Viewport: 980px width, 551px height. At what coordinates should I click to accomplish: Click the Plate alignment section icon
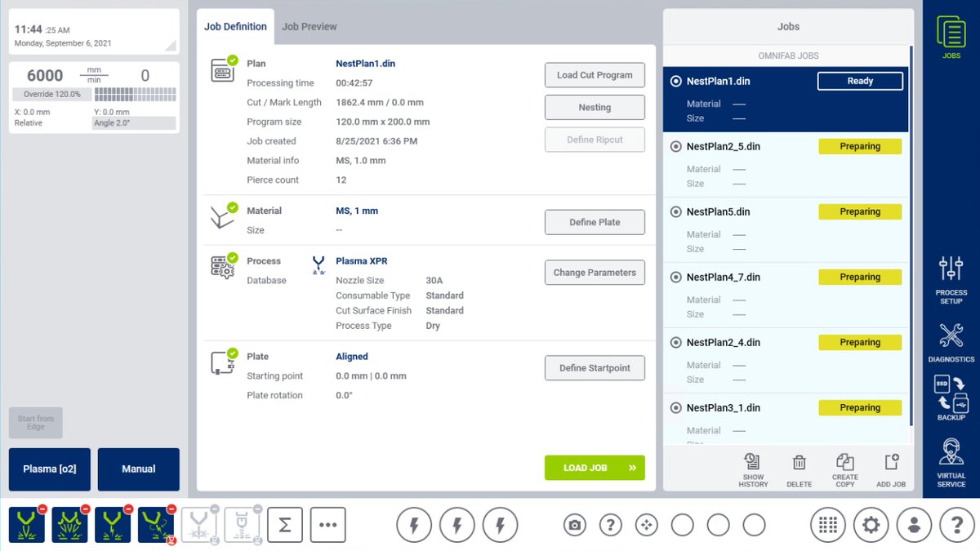tap(224, 362)
